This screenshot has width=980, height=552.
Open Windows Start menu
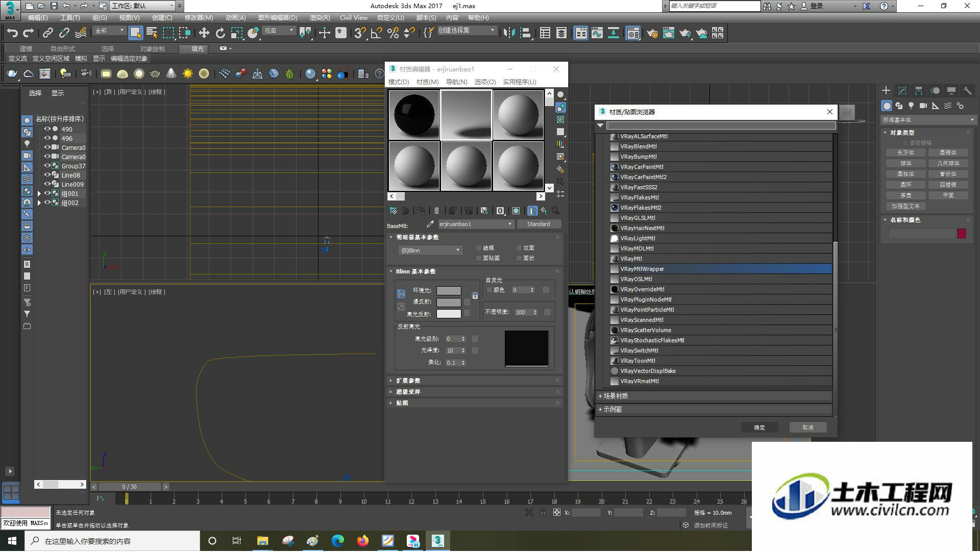12,541
